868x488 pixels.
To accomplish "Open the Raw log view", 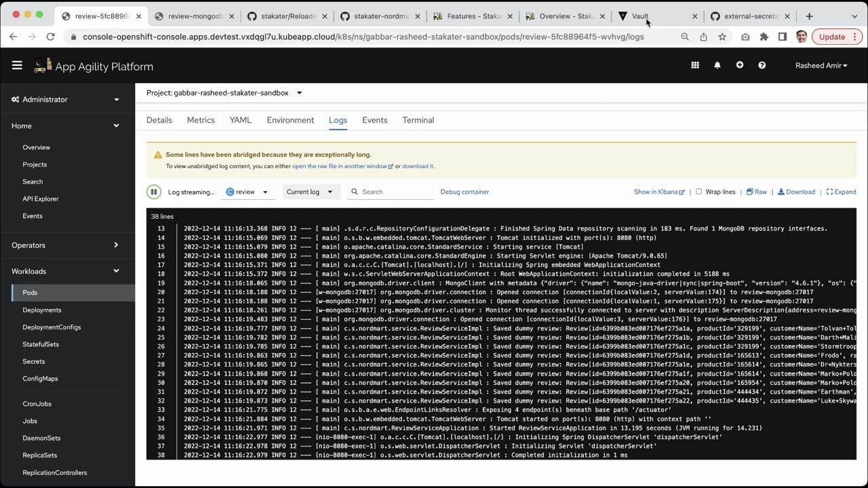I will tap(756, 192).
